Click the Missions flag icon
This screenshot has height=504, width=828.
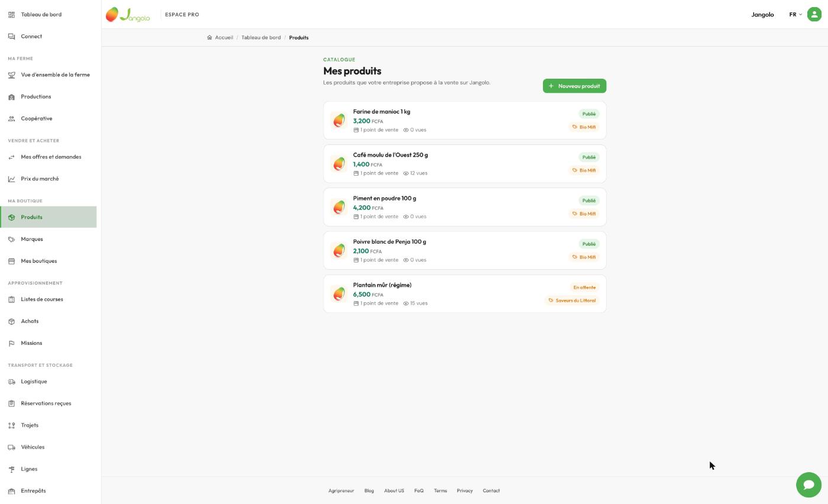11,344
